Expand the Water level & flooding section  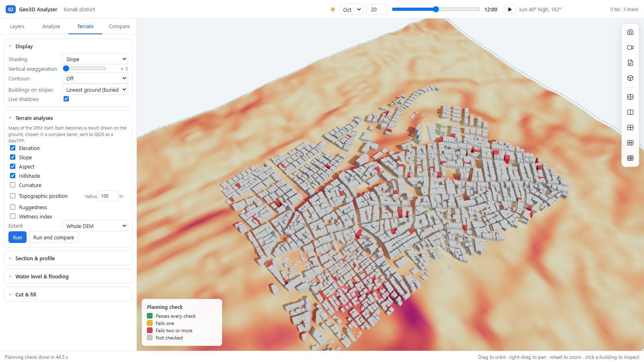coord(68,276)
